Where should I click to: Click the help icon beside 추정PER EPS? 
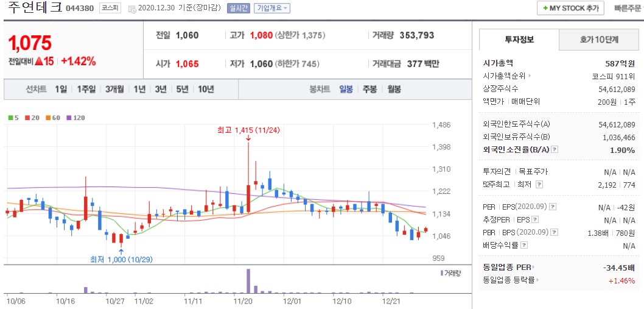click(x=535, y=220)
